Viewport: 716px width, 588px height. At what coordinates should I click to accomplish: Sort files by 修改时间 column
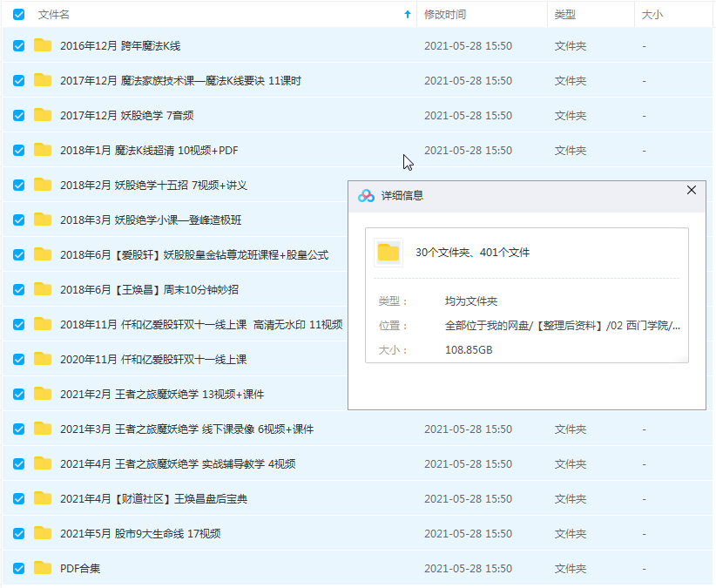(445, 15)
